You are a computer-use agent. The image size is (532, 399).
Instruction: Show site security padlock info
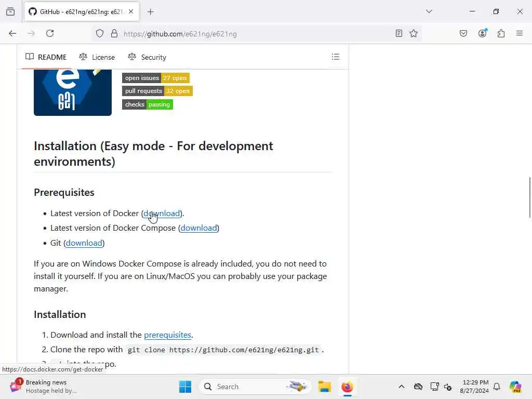coord(114,33)
